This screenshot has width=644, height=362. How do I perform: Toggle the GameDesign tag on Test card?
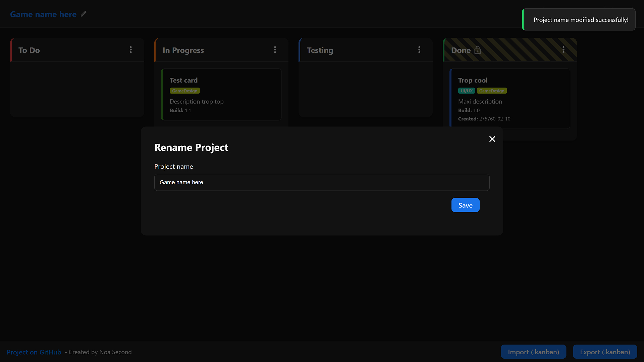tap(184, 90)
